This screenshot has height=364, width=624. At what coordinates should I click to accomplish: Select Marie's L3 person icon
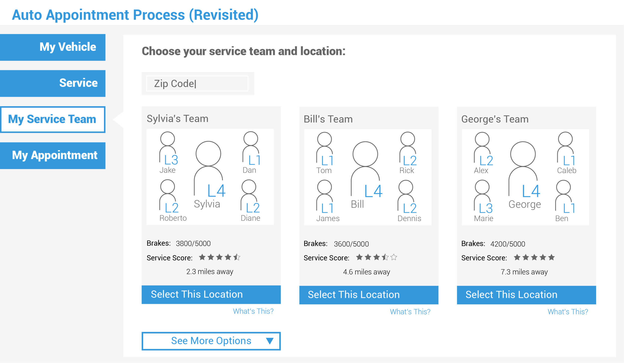pyautogui.click(x=482, y=197)
